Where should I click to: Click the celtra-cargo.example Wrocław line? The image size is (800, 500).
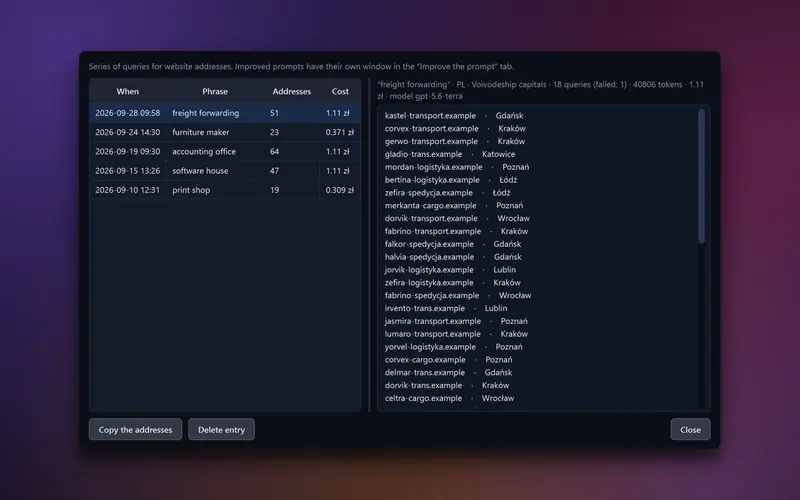pyautogui.click(x=449, y=398)
